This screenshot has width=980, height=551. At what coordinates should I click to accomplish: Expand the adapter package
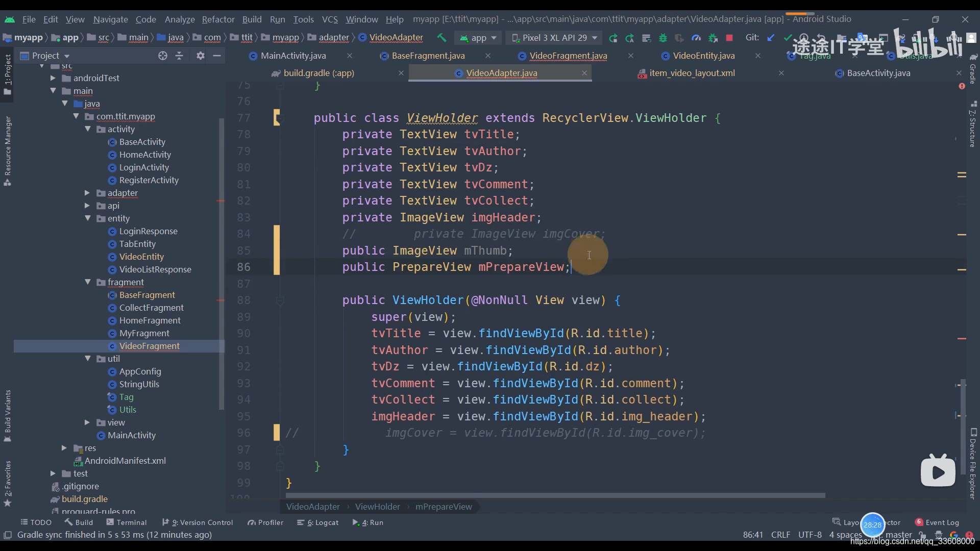(87, 193)
